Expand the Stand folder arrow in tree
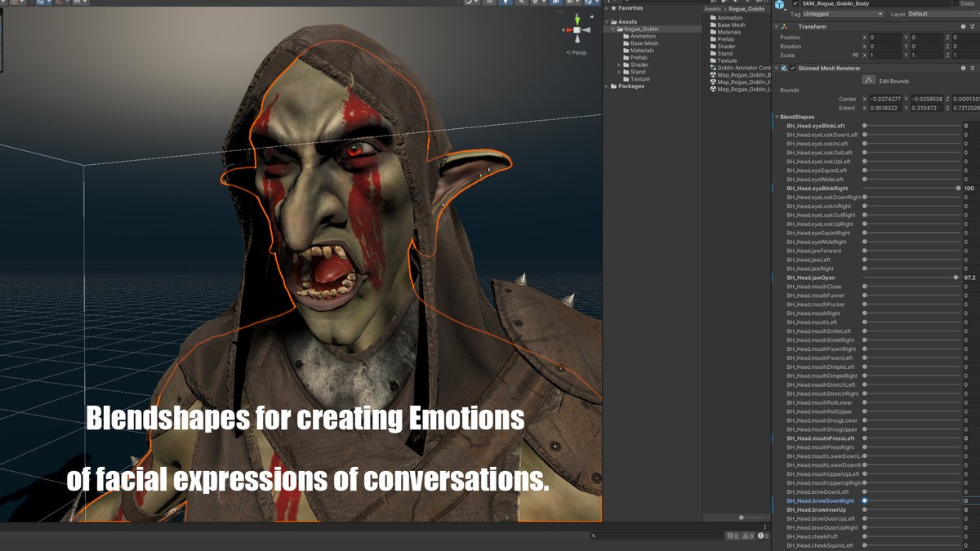The height and width of the screenshot is (551, 980). click(x=620, y=72)
